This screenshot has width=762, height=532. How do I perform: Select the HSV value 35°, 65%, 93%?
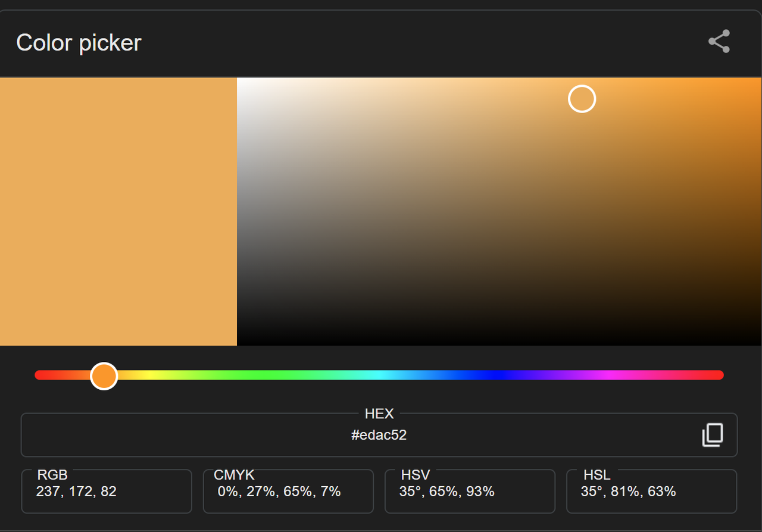click(446, 492)
